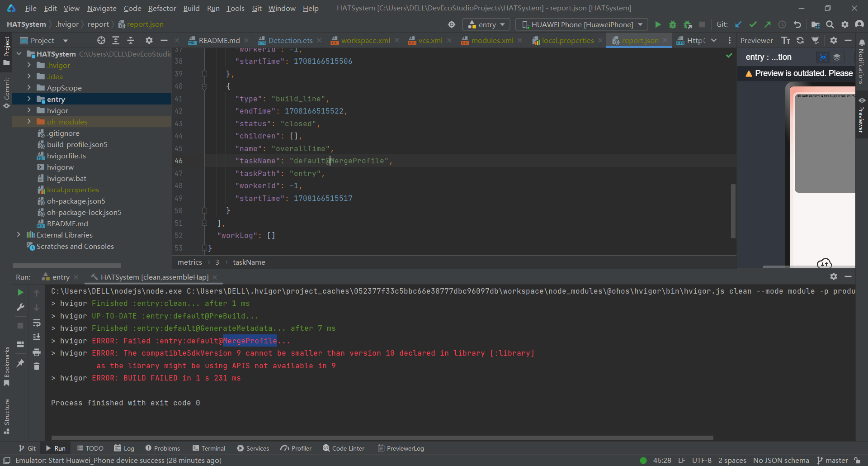
Task: Open the Refactor menu
Action: [162, 8]
